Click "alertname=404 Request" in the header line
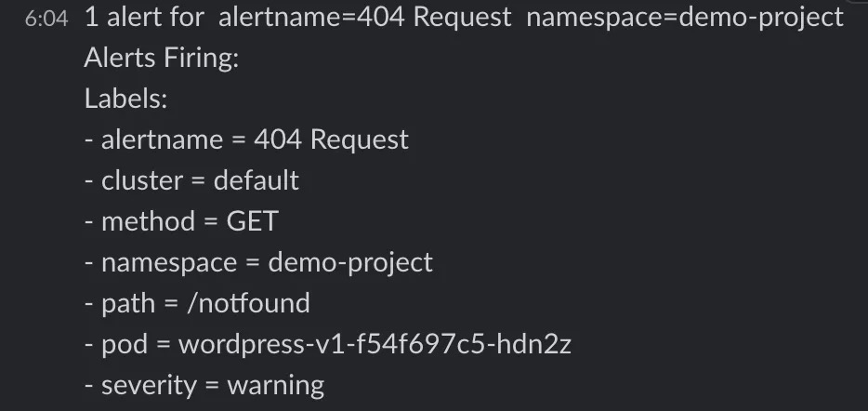 [364, 18]
